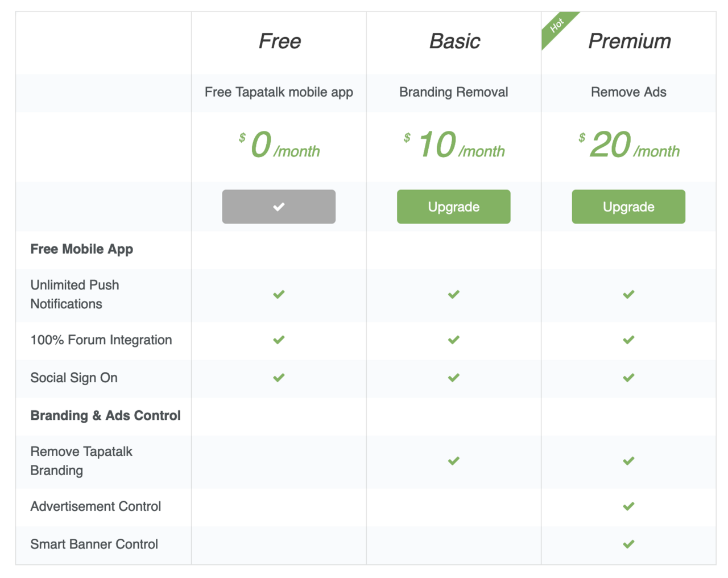
Task: Click Premium plan Advertisement Control checkmark
Action: (628, 506)
